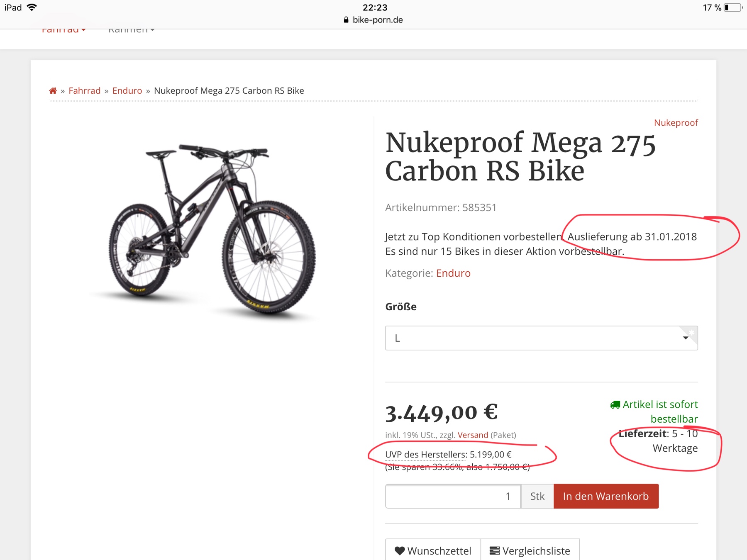The height and width of the screenshot is (560, 747).
Task: Click the home icon in breadcrumb
Action: (53, 91)
